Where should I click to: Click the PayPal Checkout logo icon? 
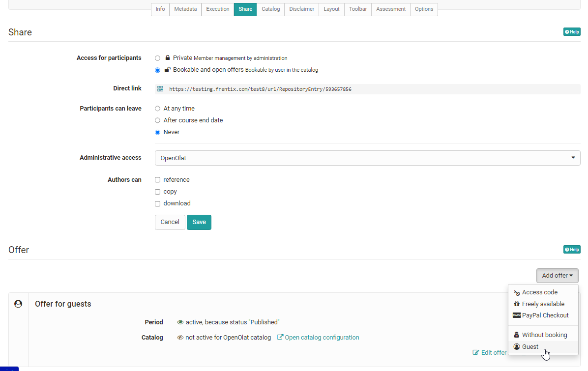(x=516, y=315)
